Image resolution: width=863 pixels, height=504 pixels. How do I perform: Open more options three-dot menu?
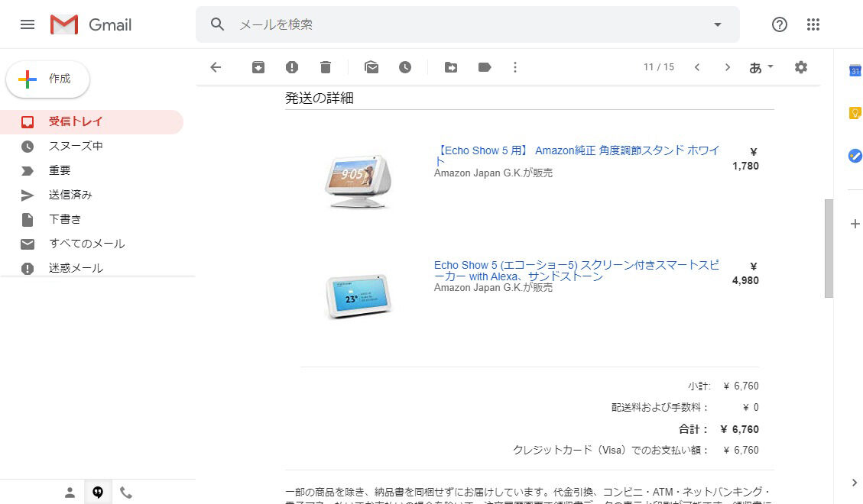pyautogui.click(x=515, y=67)
